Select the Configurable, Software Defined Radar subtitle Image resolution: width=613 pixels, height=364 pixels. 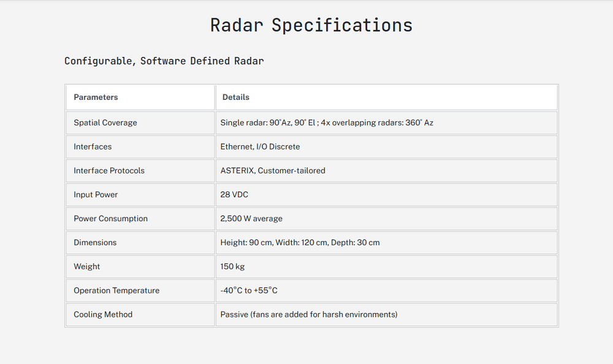coord(164,61)
